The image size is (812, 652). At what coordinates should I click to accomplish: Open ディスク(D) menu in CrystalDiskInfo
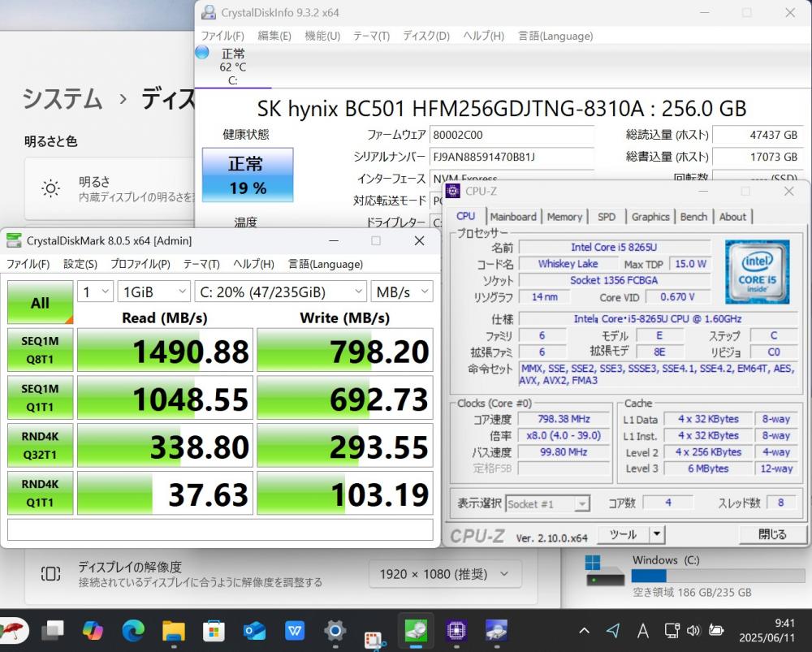pyautogui.click(x=425, y=36)
